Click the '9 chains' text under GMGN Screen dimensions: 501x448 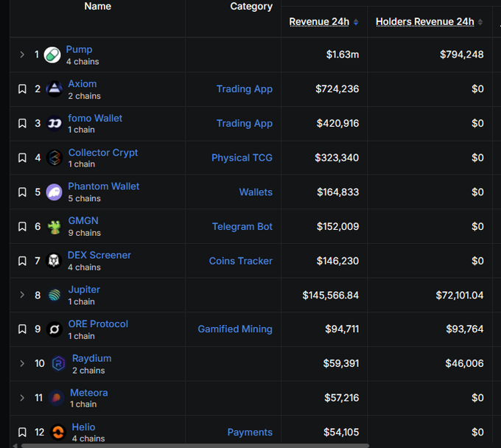(x=84, y=233)
